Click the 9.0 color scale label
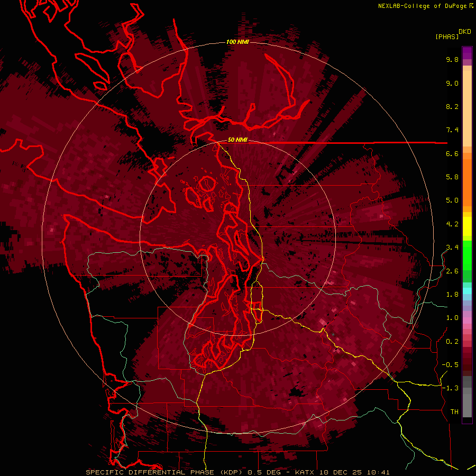 click(452, 83)
